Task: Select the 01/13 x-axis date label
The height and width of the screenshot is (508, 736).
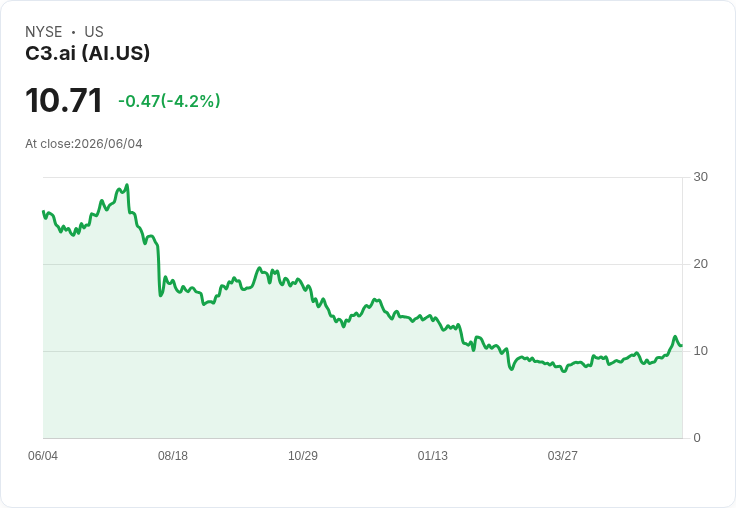Action: tap(433, 455)
